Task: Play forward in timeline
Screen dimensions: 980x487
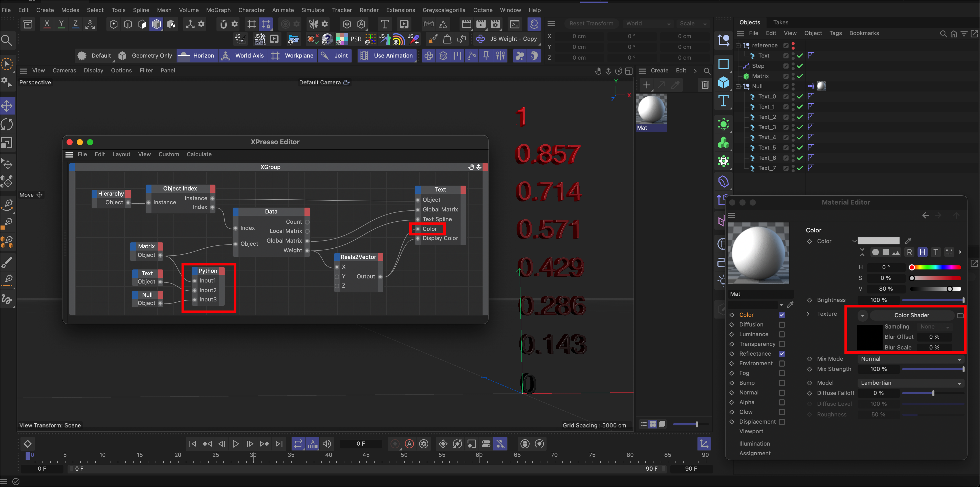Action: click(235, 444)
